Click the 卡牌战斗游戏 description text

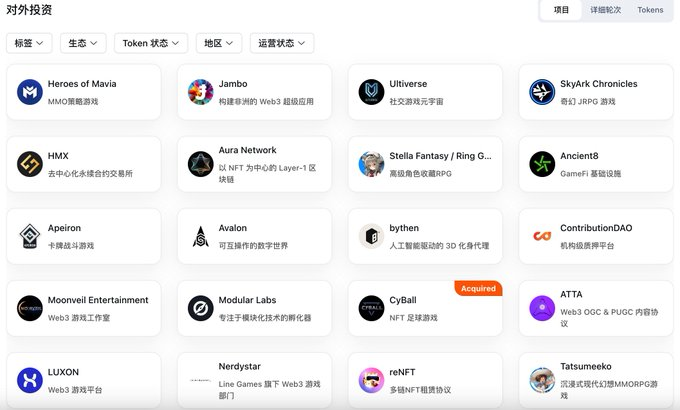coord(71,246)
